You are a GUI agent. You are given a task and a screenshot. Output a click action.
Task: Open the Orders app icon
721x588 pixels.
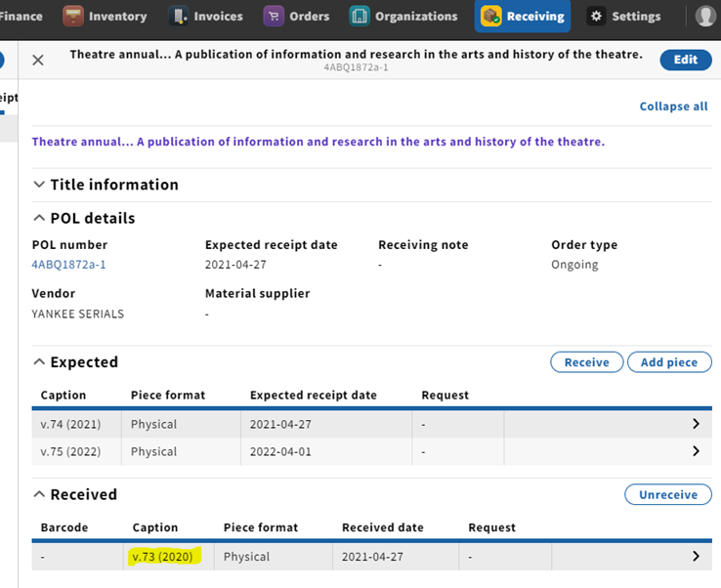(x=274, y=16)
